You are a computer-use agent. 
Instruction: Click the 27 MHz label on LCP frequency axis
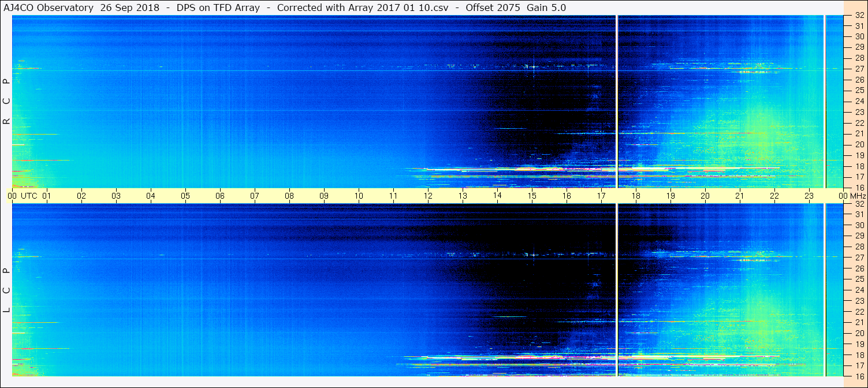[859, 258]
